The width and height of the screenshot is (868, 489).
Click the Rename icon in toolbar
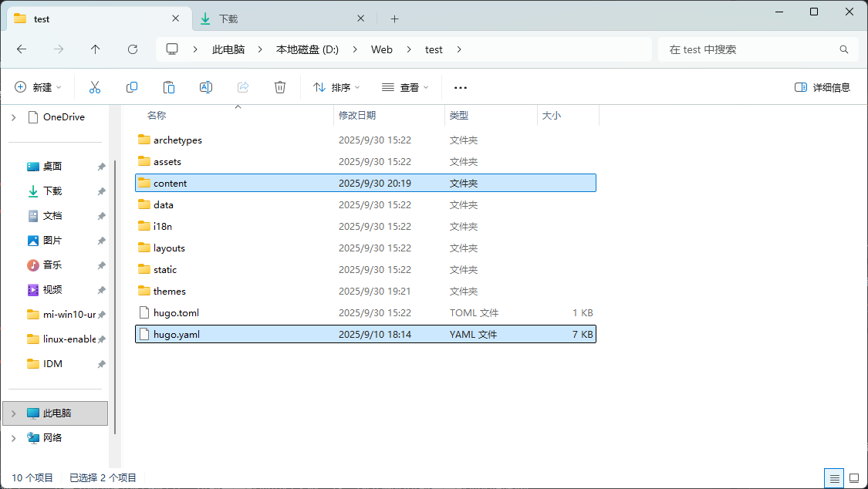[x=206, y=87]
